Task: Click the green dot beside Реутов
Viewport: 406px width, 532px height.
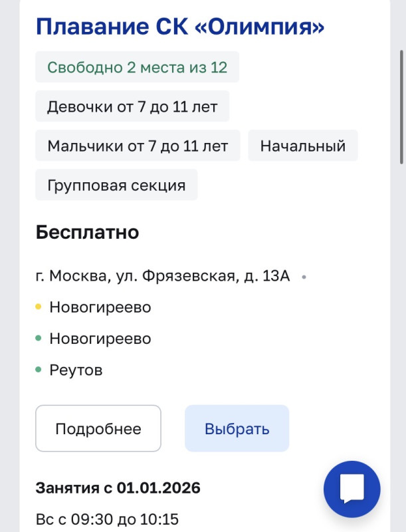Action: point(39,370)
